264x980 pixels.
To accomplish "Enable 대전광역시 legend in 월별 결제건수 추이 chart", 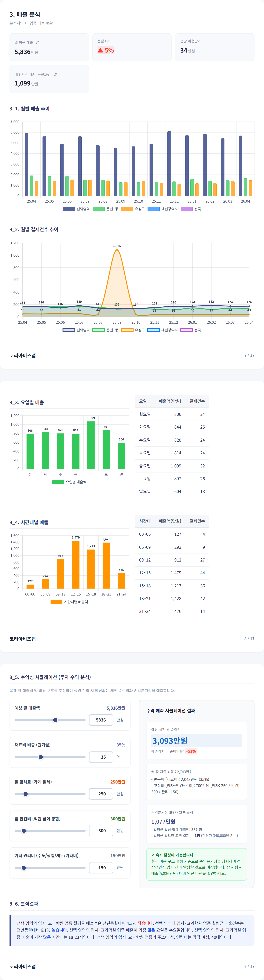I will [x=163, y=330].
